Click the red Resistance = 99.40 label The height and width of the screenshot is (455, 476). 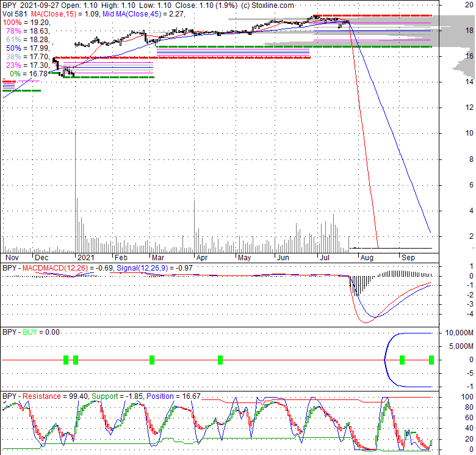point(56,396)
